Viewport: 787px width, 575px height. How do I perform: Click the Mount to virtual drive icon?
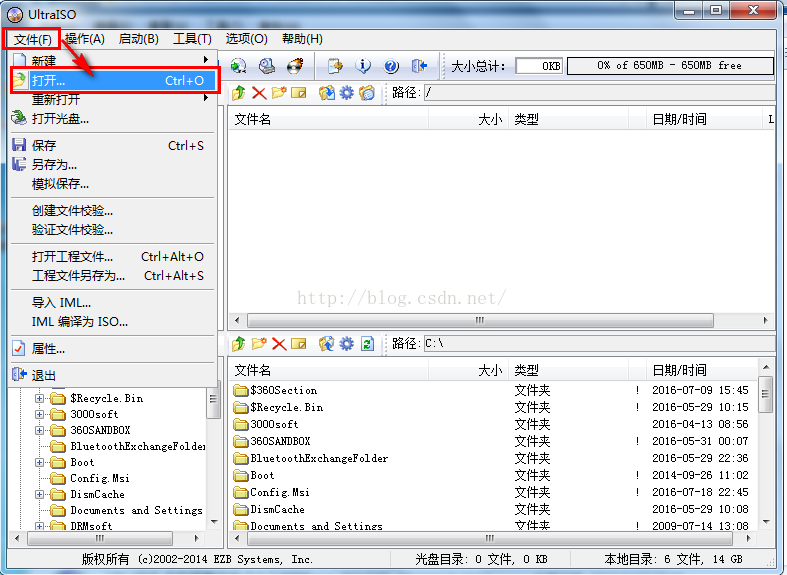[x=267, y=66]
